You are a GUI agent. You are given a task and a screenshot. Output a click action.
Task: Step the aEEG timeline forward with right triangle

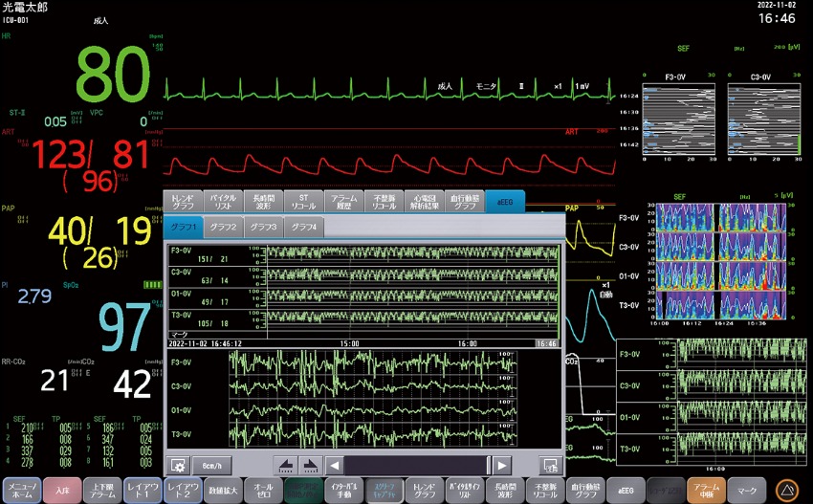pyautogui.click(x=501, y=466)
